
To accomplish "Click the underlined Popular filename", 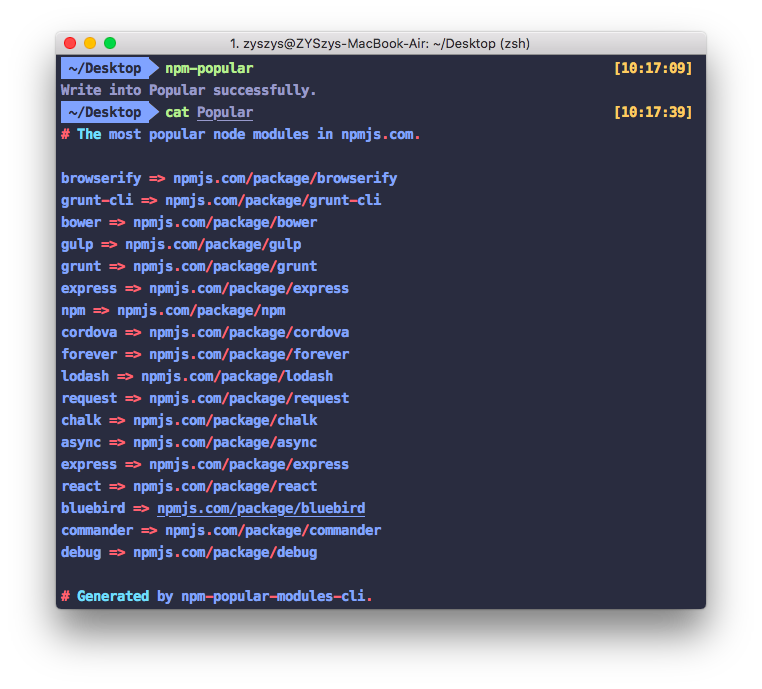I will coord(225,113).
